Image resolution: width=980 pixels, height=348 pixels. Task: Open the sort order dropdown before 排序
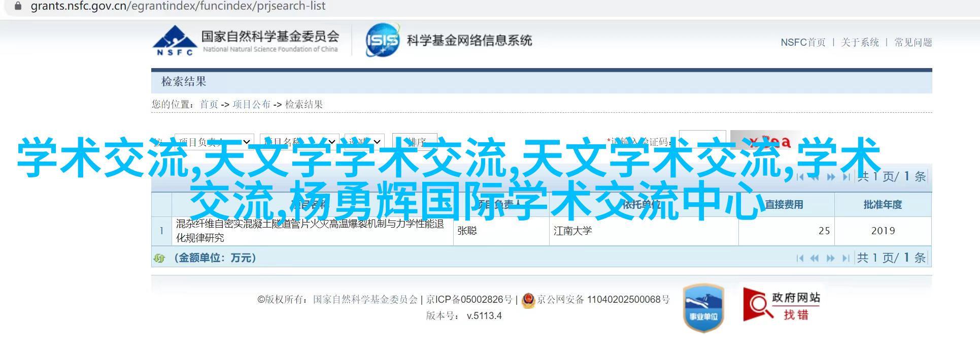click(364, 142)
